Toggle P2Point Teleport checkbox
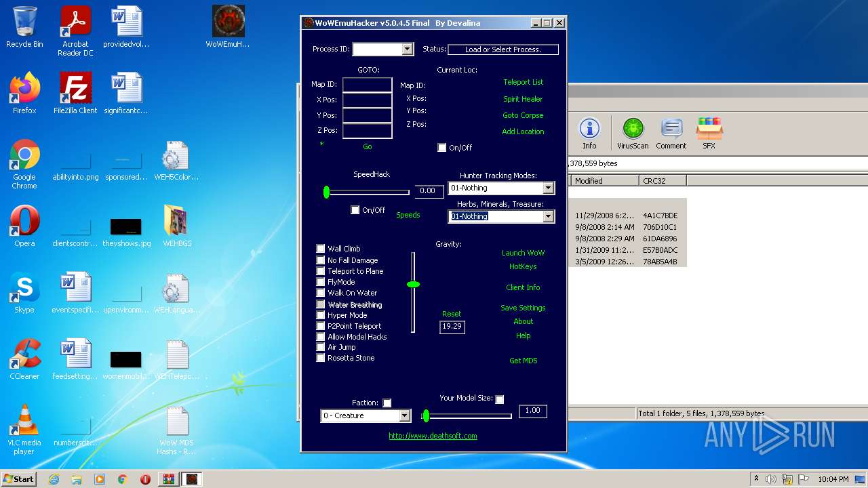 [x=321, y=326]
